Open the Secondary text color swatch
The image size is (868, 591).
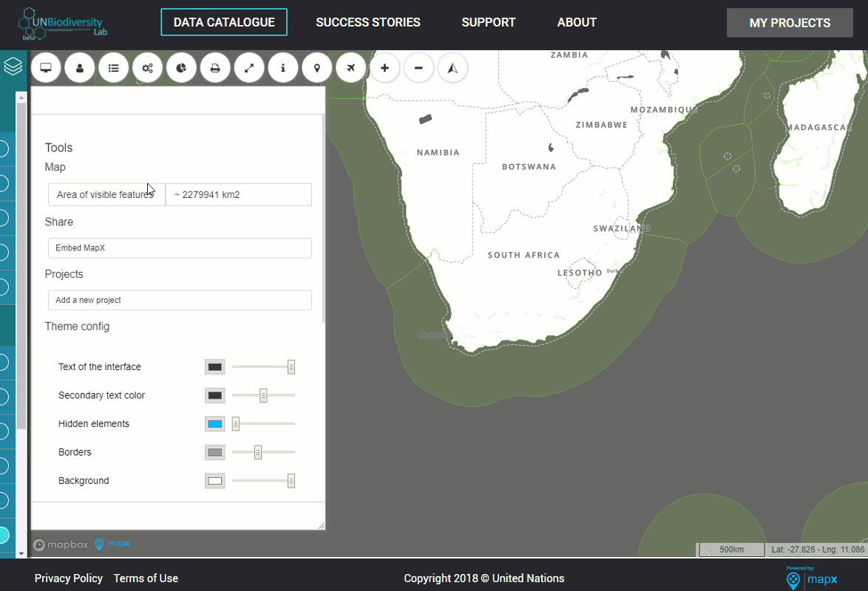click(215, 395)
